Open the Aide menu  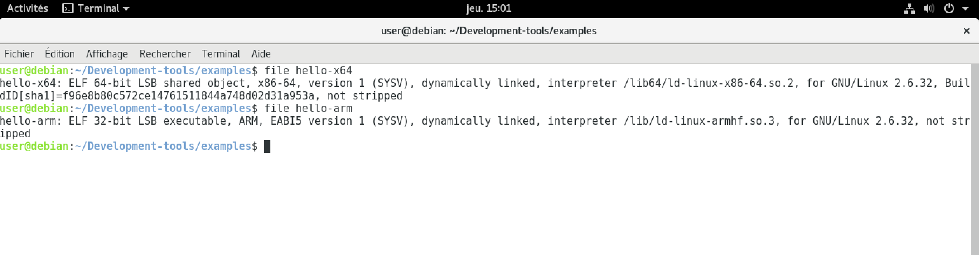tap(261, 54)
